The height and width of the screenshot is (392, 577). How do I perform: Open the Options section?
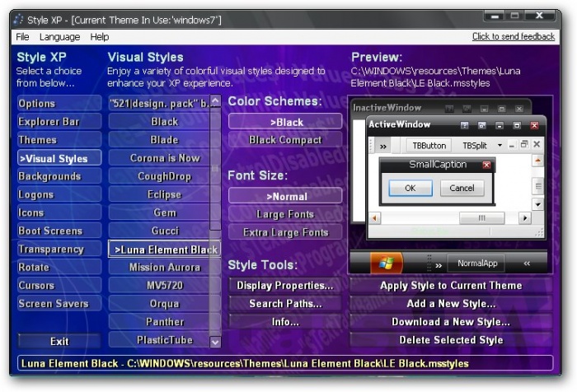pyautogui.click(x=59, y=103)
